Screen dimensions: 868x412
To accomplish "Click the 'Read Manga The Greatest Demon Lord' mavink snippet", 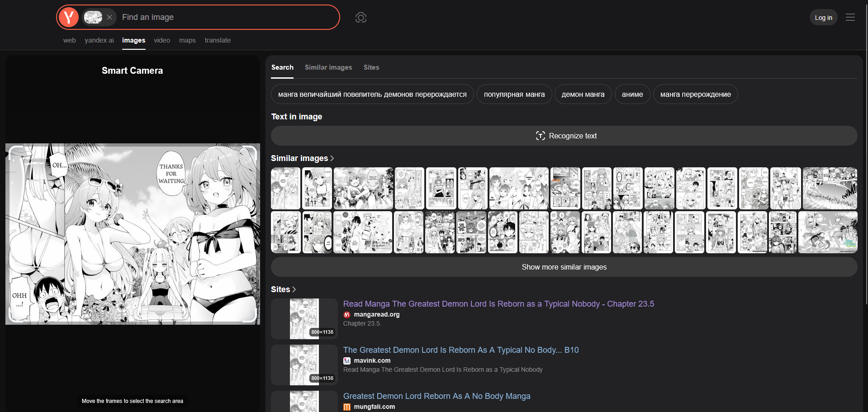I will point(443,369).
